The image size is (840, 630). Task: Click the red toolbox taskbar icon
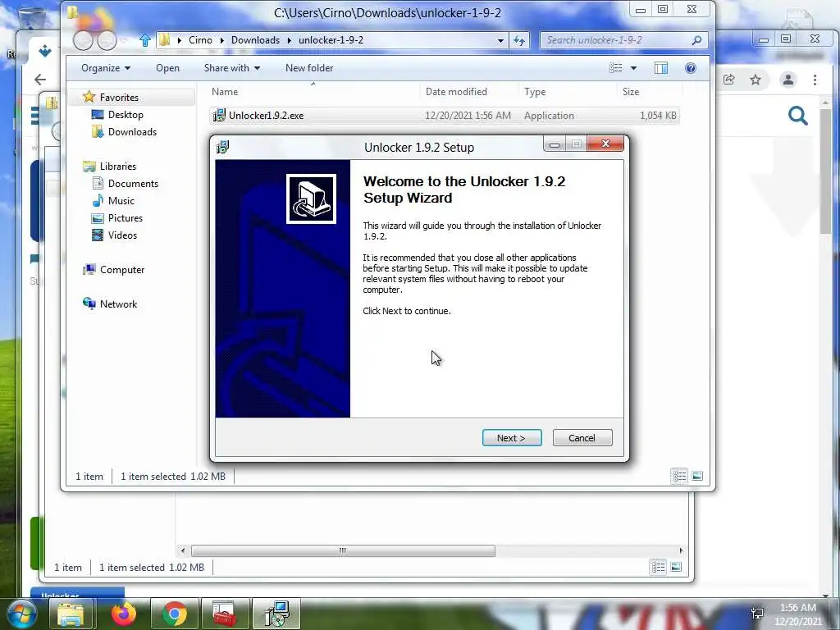click(225, 614)
